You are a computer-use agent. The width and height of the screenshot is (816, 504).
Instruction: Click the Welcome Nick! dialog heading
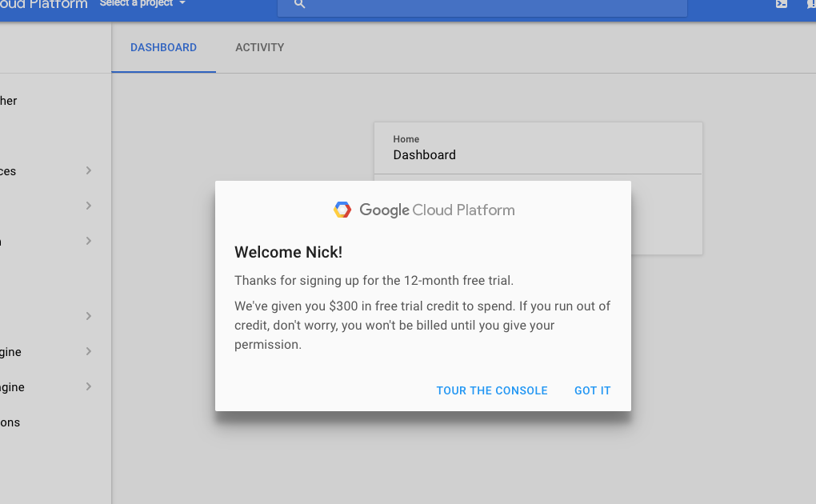(x=288, y=253)
